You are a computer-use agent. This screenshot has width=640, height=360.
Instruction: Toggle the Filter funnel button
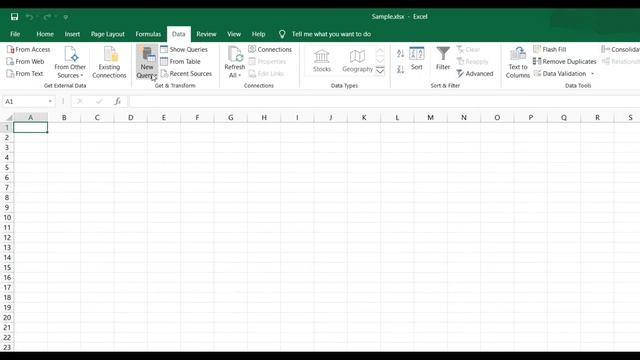tap(443, 59)
